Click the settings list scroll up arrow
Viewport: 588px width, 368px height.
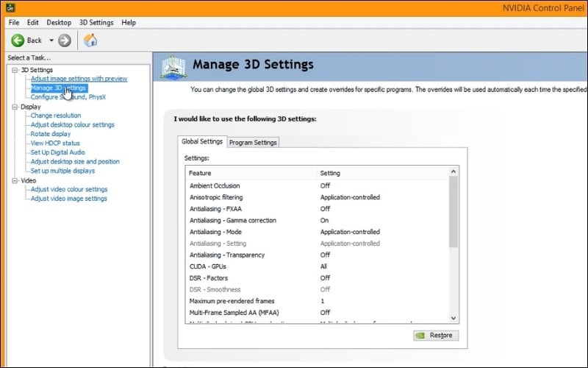point(453,171)
